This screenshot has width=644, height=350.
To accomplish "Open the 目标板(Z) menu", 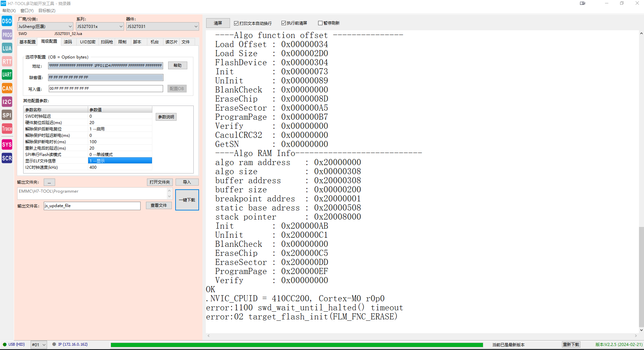I will tap(47, 11).
